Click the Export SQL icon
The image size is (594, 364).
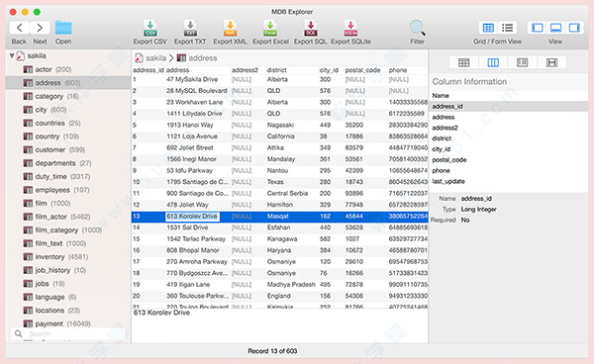tap(311, 28)
